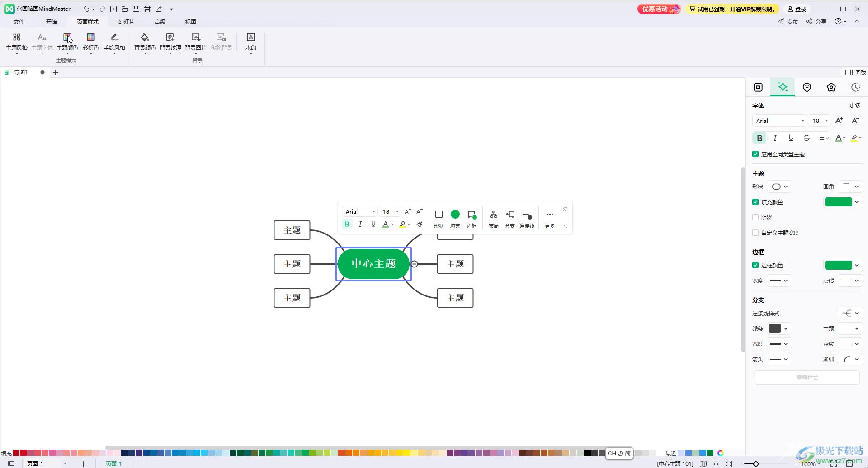868x468 pixels.
Task: Open the 渐细 taper dropdown
Action: (x=850, y=359)
